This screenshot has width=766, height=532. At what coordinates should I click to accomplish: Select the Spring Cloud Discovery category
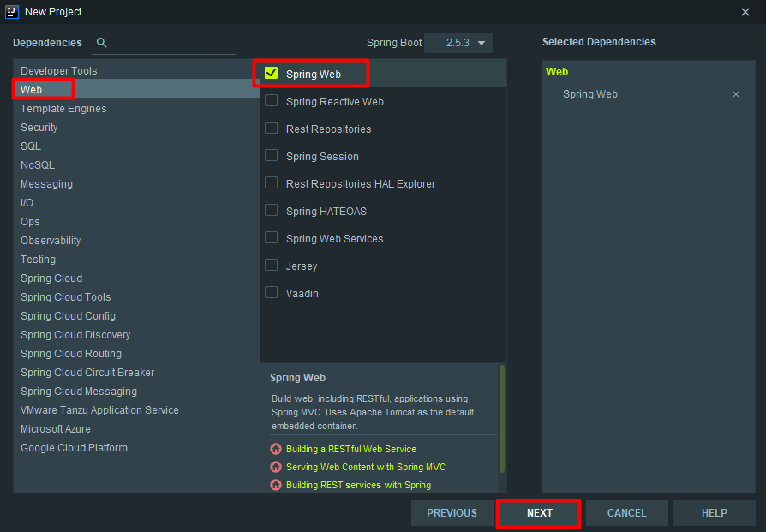[136, 335]
